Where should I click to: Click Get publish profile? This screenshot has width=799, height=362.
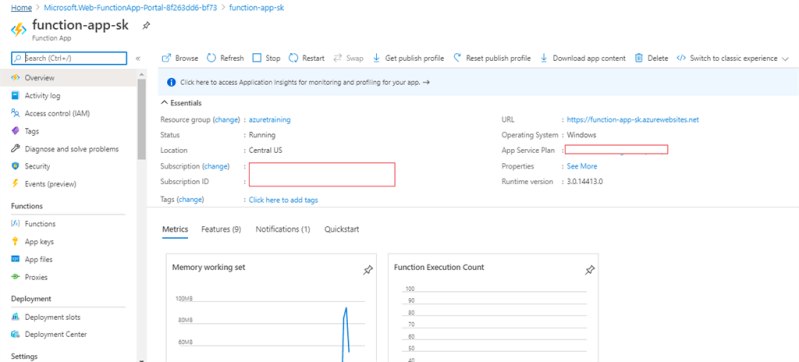[x=409, y=58]
